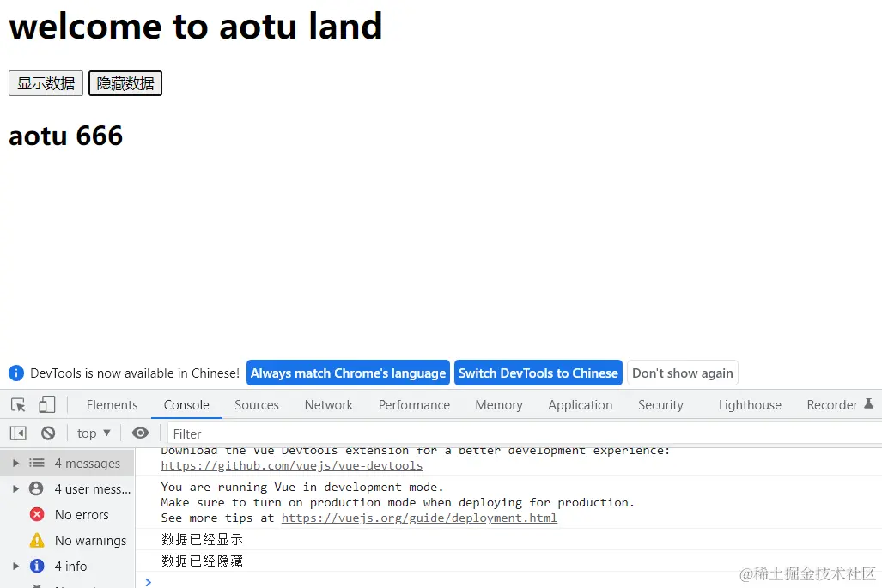Screen dimensions: 882x588
Task: Click the 'aotu 666' heading
Action: pos(66,136)
